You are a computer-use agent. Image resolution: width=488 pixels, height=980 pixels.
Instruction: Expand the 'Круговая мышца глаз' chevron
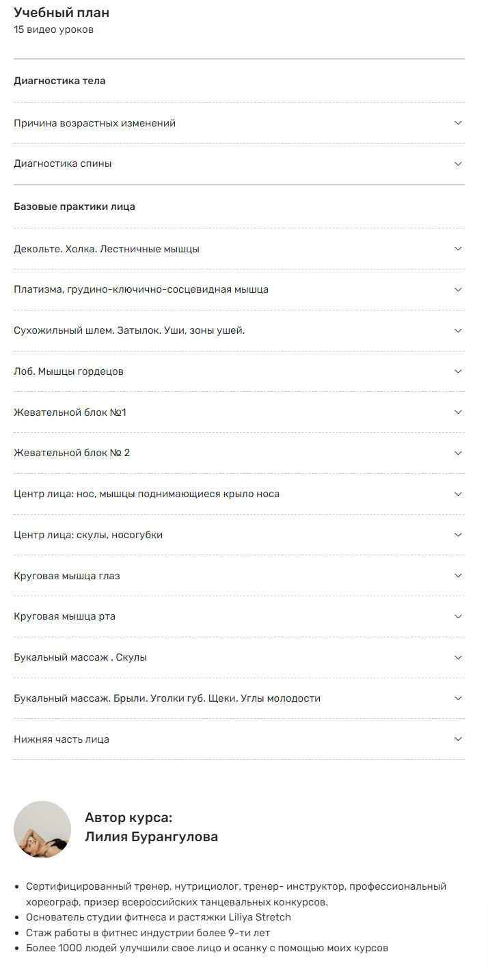pos(458,576)
